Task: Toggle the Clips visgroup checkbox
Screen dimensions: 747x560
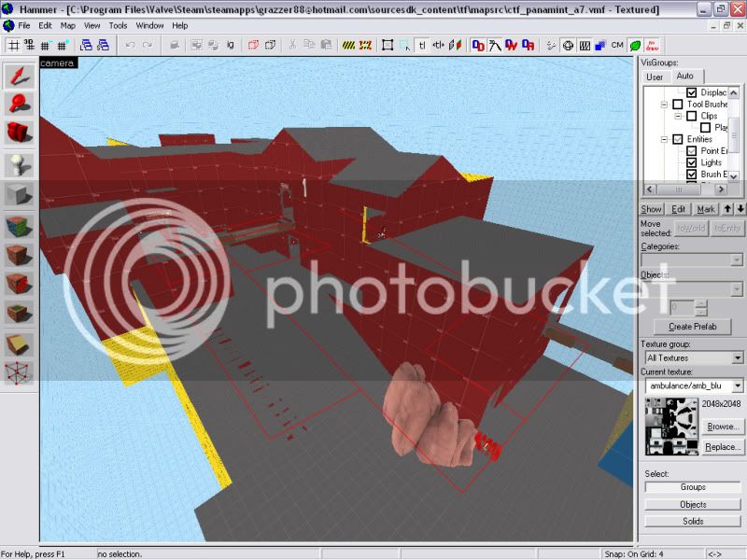Action: (692, 116)
